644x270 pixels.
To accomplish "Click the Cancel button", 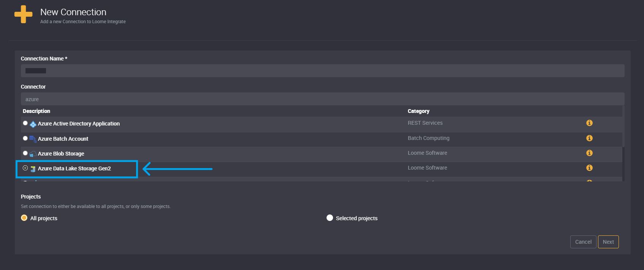I will (583, 242).
